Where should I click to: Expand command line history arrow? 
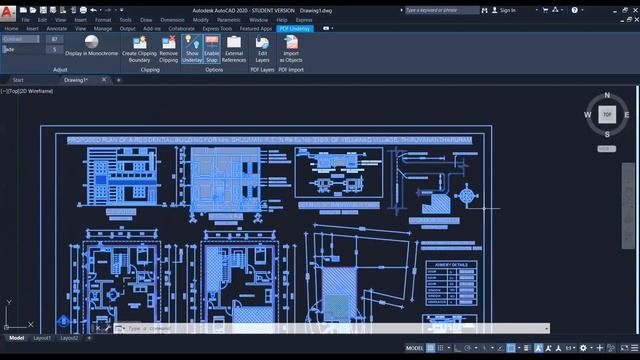point(547,328)
